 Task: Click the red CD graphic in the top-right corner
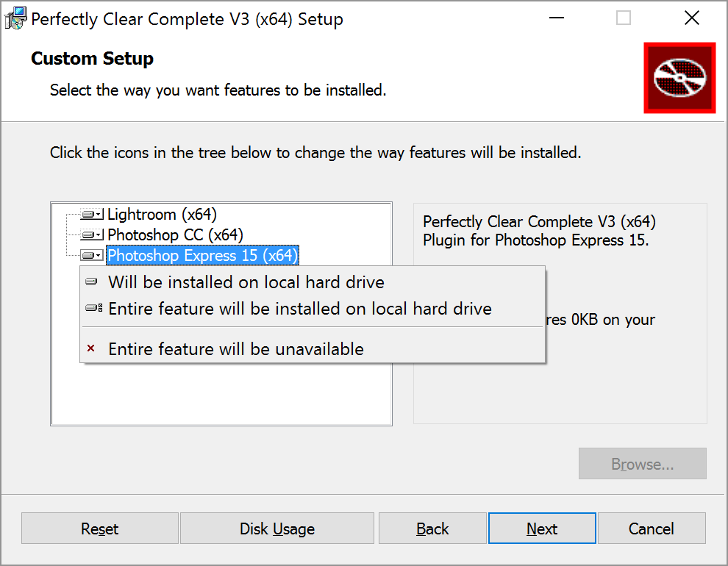pyautogui.click(x=679, y=77)
